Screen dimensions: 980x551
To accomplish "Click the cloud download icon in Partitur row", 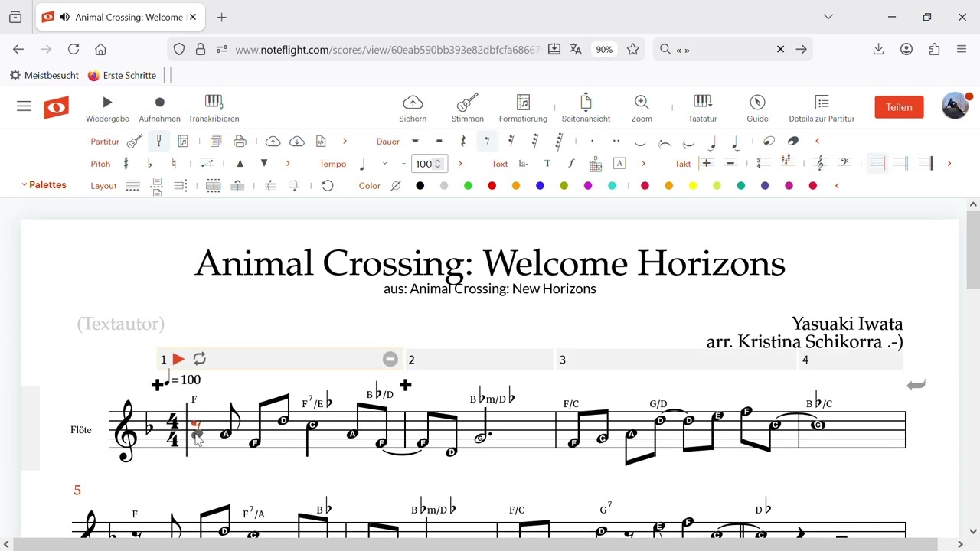I will click(297, 142).
